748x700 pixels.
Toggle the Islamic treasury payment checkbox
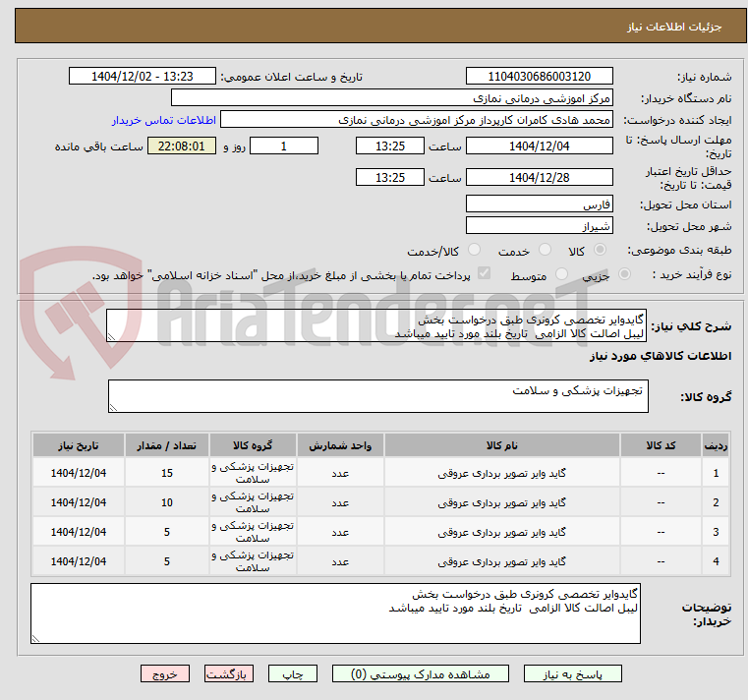coord(484,273)
